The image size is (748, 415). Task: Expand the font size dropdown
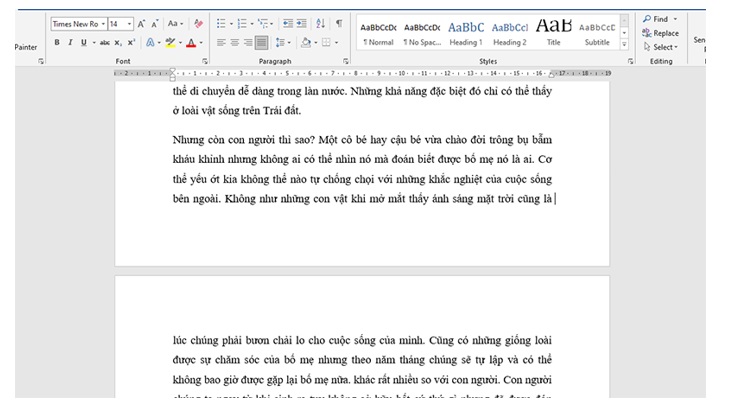[129, 23]
